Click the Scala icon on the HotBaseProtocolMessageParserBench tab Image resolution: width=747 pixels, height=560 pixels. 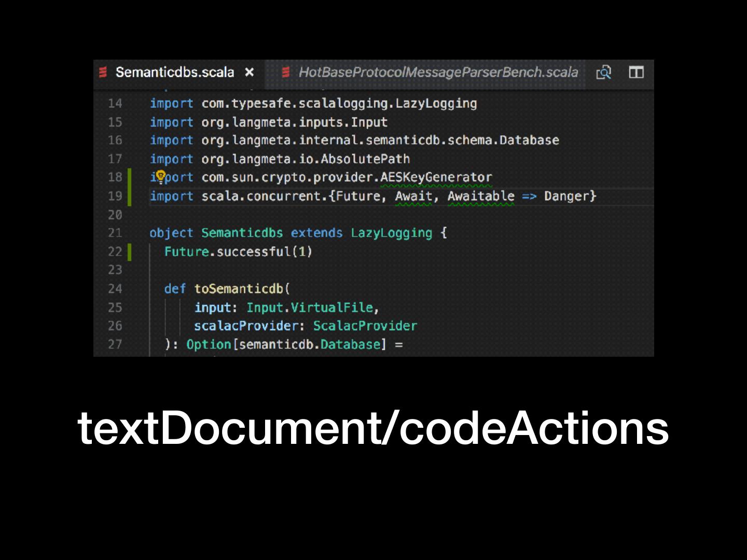click(x=285, y=72)
